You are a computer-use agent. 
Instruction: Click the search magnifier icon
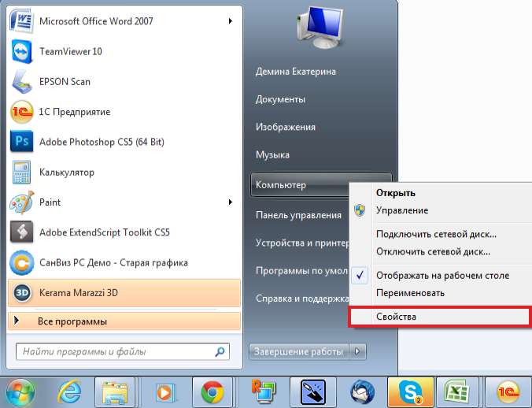click(220, 351)
